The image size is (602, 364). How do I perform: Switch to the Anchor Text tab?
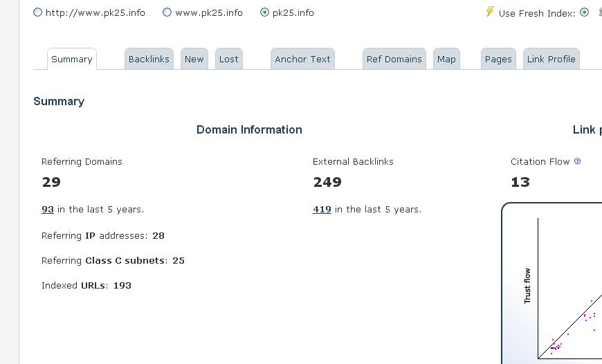pos(302,59)
